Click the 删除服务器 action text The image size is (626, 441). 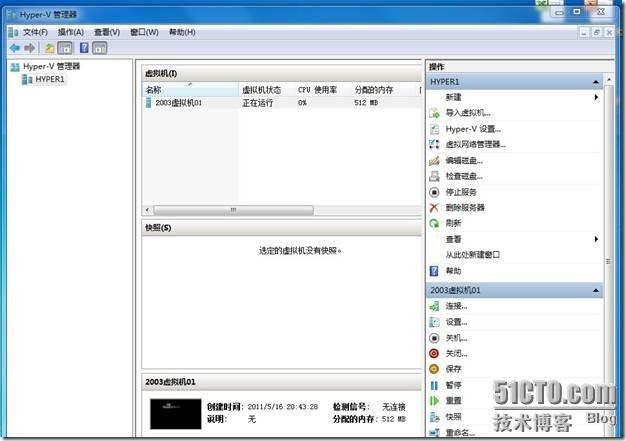tap(465, 208)
